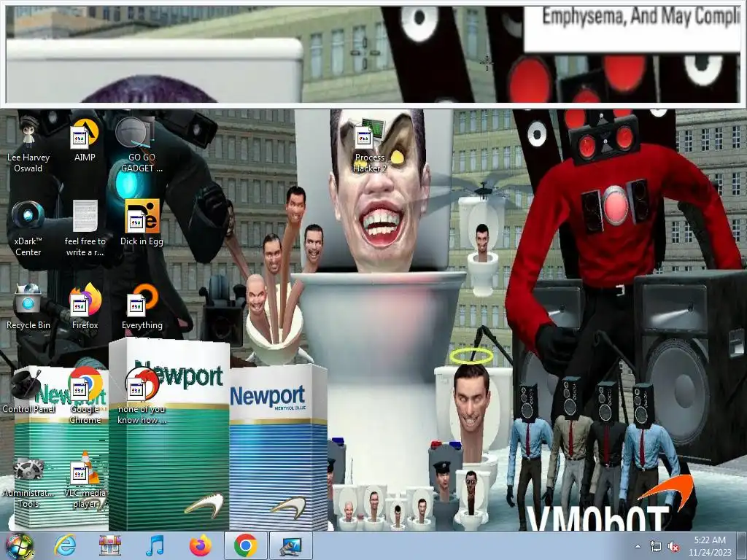Select the Firefox desktop shortcut
Image resolution: width=747 pixels, height=560 pixels.
click(x=85, y=307)
